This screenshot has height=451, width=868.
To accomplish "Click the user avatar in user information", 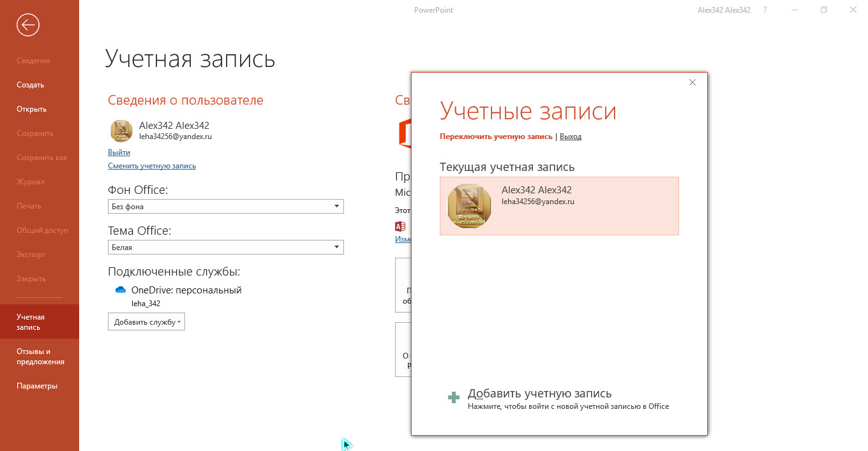I will (121, 131).
